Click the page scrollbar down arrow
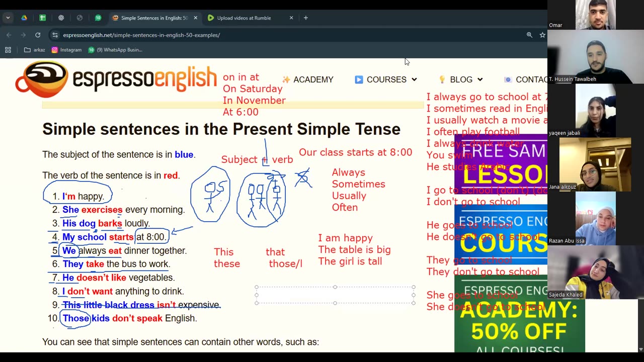Viewport: 644px width, 362px height. click(x=640, y=349)
